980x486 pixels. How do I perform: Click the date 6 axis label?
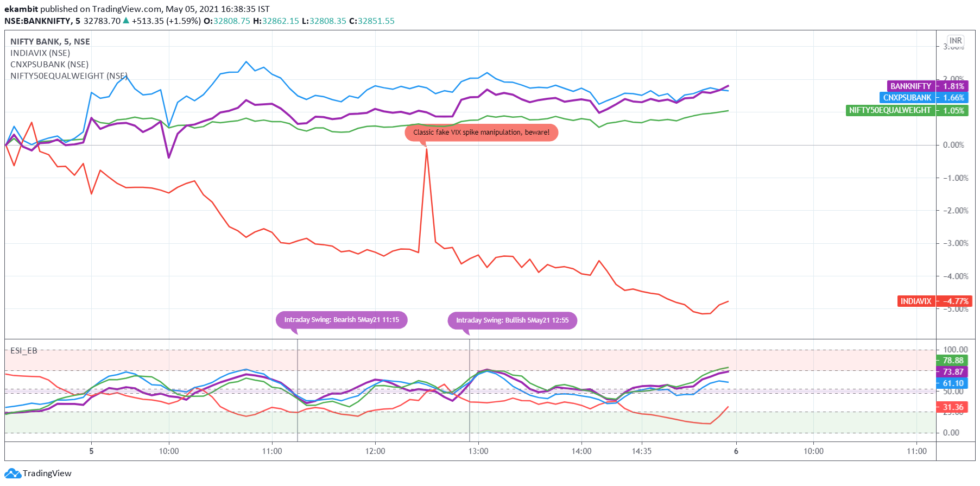(736, 451)
